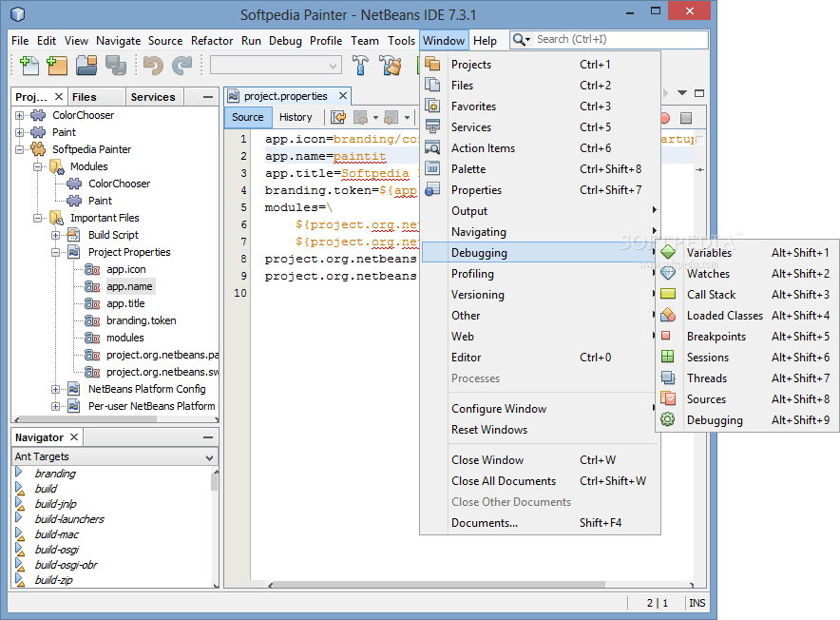Click the Search (Ctrl+I) input field
Screen dimensions: 840x620
tap(621, 39)
